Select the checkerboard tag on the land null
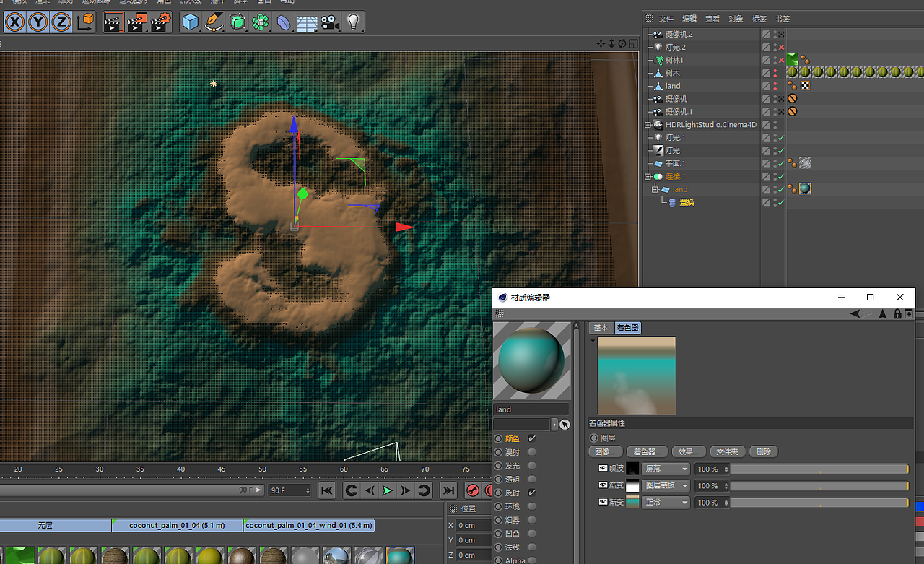 tap(805, 86)
